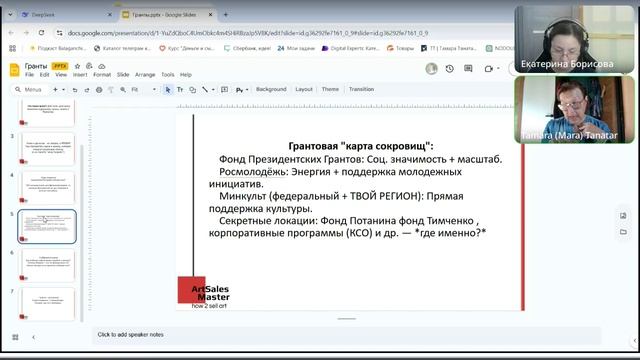640x360 pixels.
Task: Select the Text box tool
Action: point(180,89)
